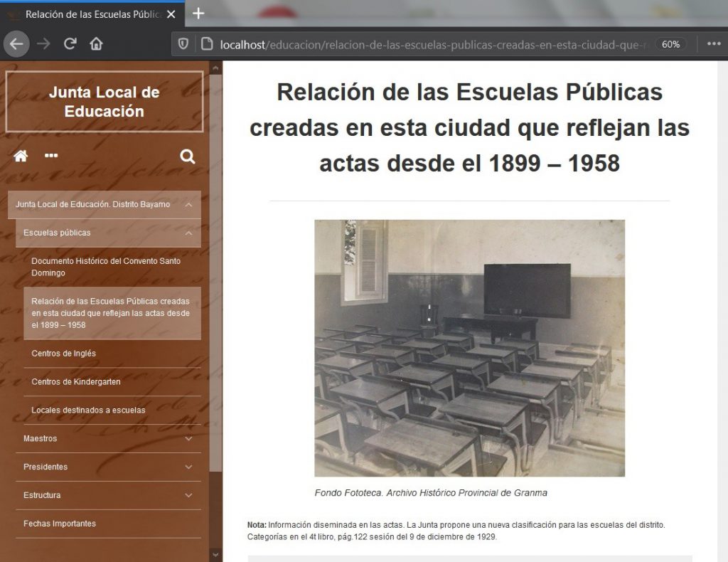The height and width of the screenshot is (562, 728).
Task: Collapse the Escuelas públicas section chevron
Action: (189, 233)
